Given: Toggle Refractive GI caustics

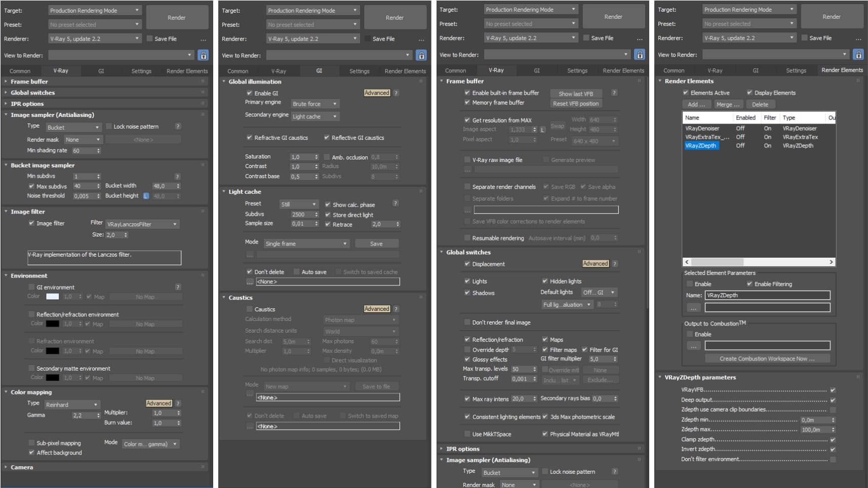Looking at the screenshot, I should [249, 138].
